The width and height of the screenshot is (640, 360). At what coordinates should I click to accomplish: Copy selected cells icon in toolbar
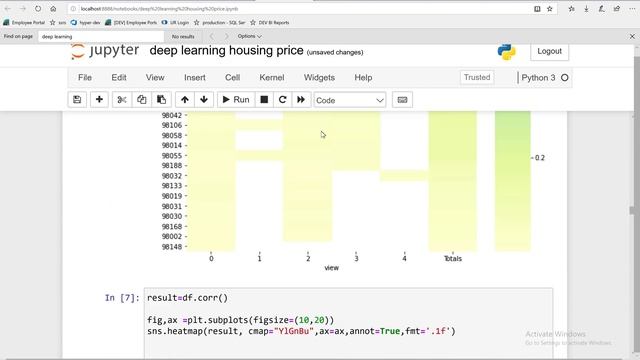point(142,100)
